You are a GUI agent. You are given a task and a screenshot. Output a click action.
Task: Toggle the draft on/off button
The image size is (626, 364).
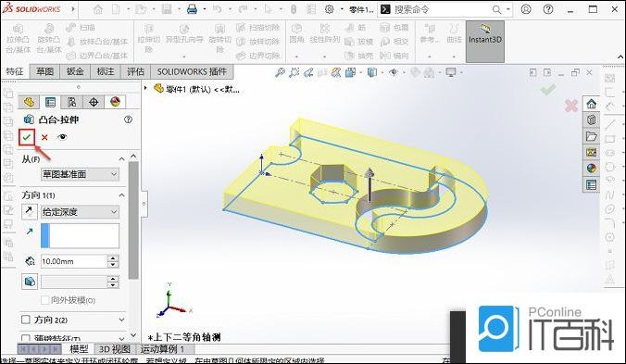pos(30,282)
